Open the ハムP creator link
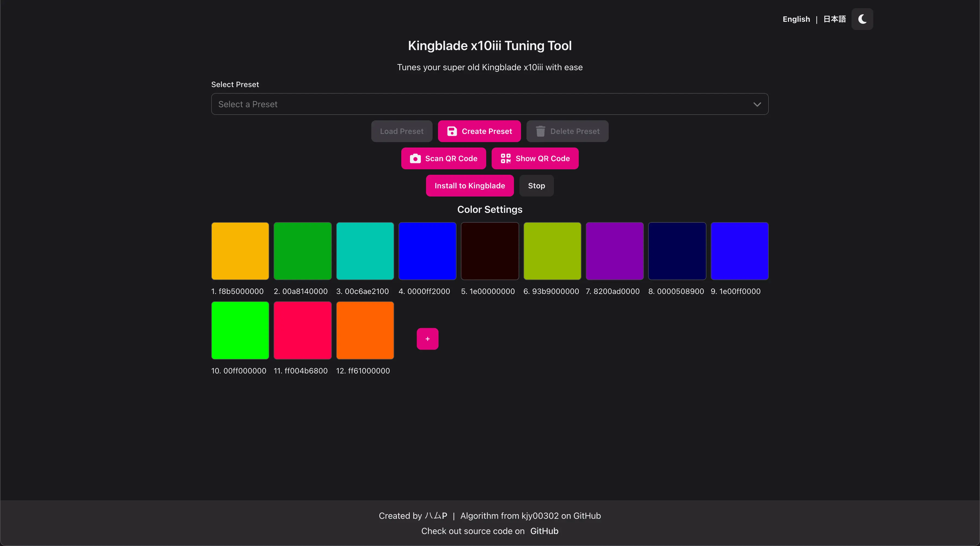The height and width of the screenshot is (546, 980). (x=436, y=516)
